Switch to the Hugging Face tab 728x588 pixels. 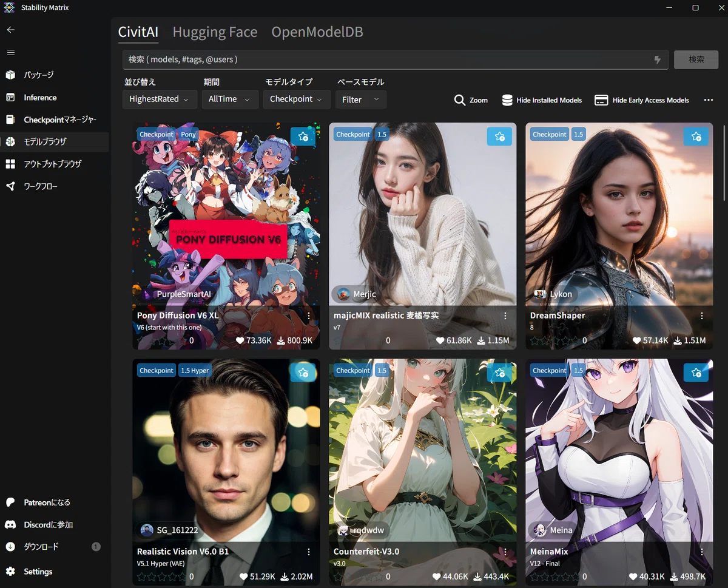click(215, 32)
